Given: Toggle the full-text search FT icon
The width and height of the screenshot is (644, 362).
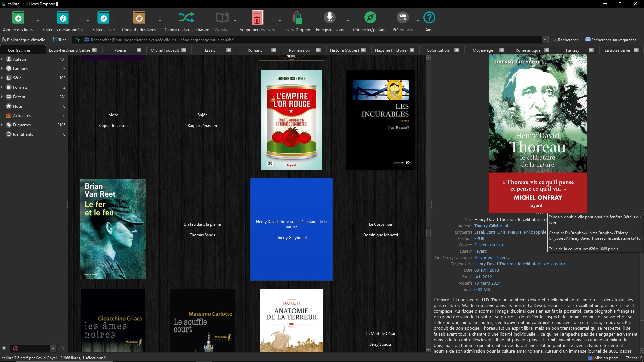Looking at the screenshot, I should pyautogui.click(x=77, y=40).
